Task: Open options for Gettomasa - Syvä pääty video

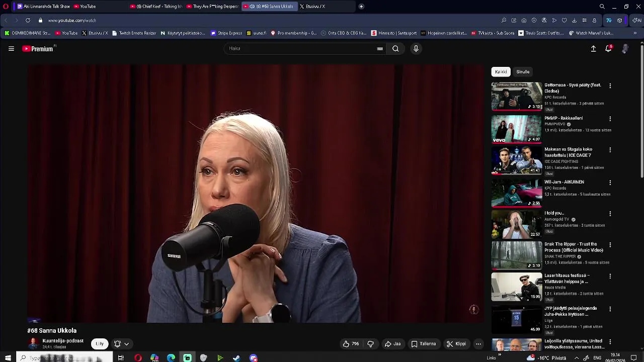Action: pyautogui.click(x=610, y=86)
